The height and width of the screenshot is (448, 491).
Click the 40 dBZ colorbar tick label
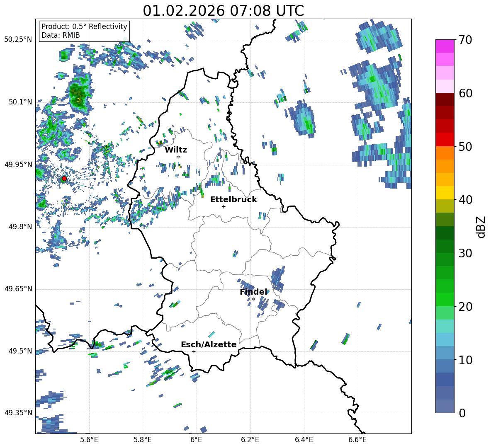click(465, 200)
